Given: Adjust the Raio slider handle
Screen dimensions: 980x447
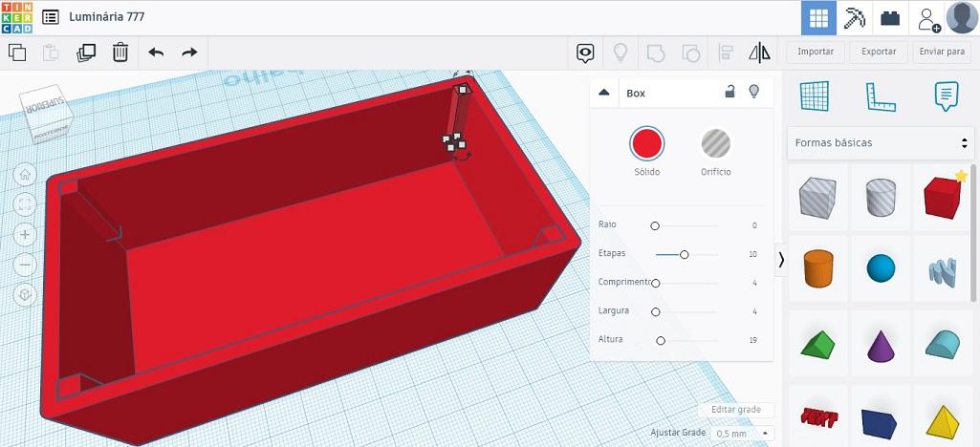Looking at the screenshot, I should point(654,226).
